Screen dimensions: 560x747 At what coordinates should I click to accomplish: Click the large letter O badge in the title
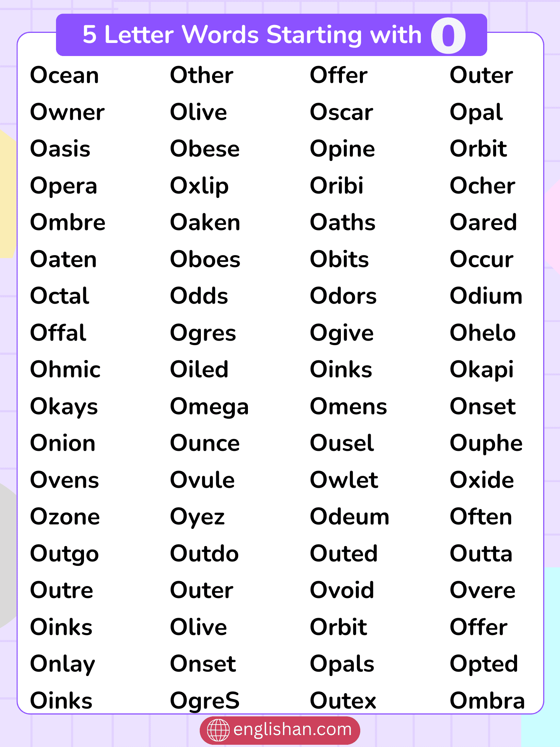coord(448,35)
